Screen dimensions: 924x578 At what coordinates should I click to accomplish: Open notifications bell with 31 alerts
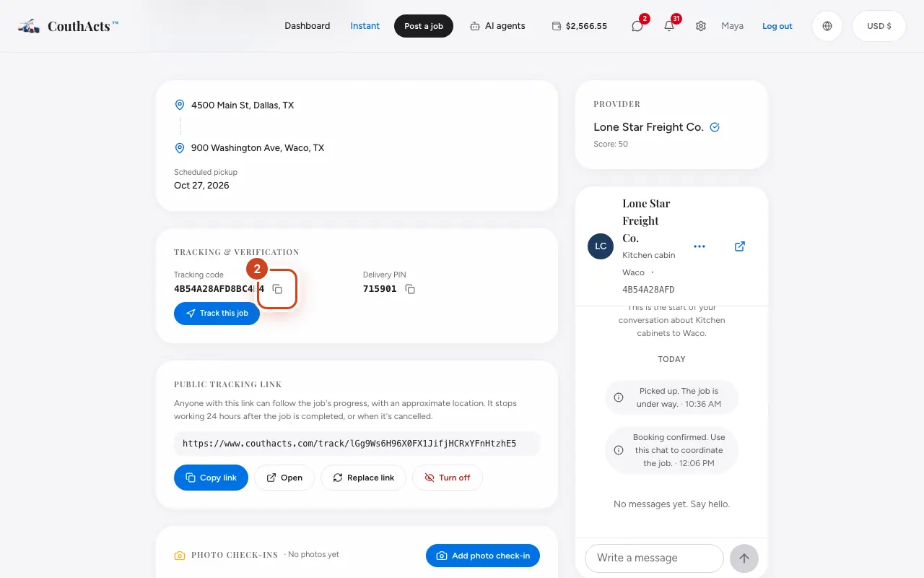(x=669, y=26)
